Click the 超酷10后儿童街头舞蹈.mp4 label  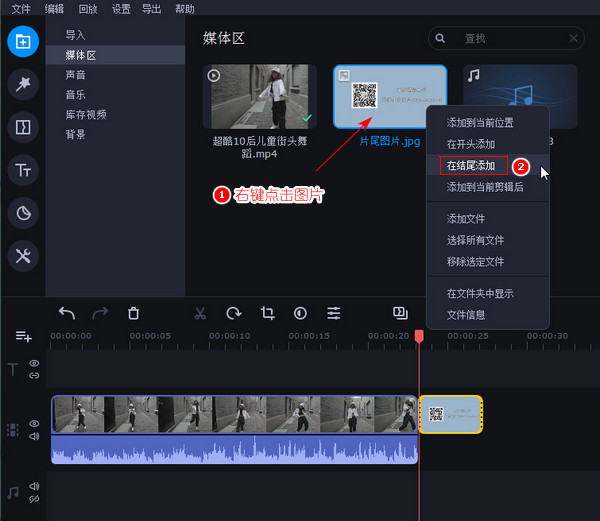coord(260,147)
